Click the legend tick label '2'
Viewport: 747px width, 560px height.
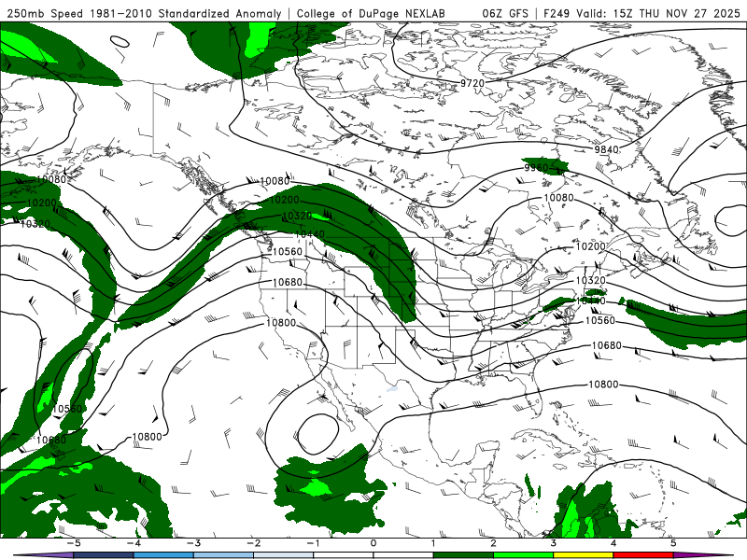tap(493, 543)
